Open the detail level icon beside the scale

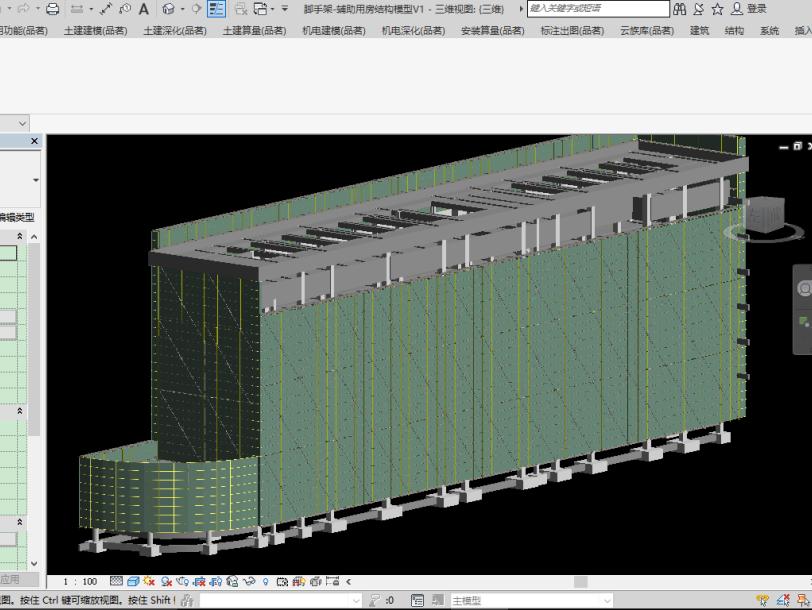[116, 581]
